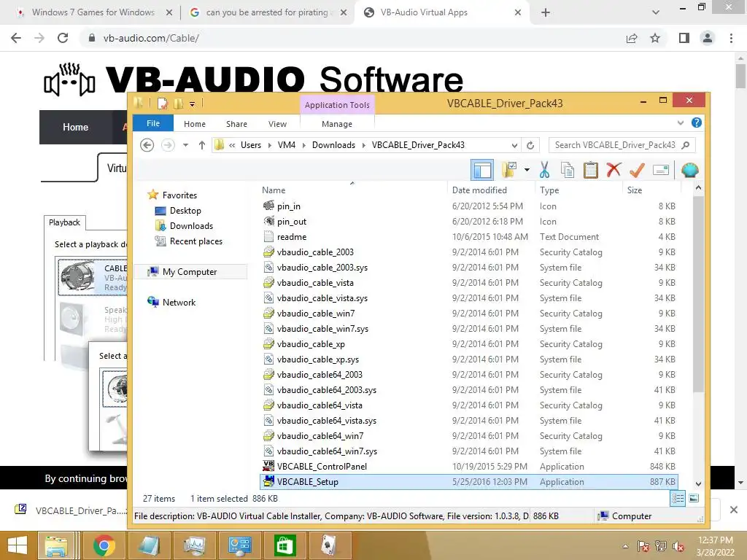
Task: Toggle the navigation pane layout button in Explorer toolbar
Action: (x=482, y=170)
